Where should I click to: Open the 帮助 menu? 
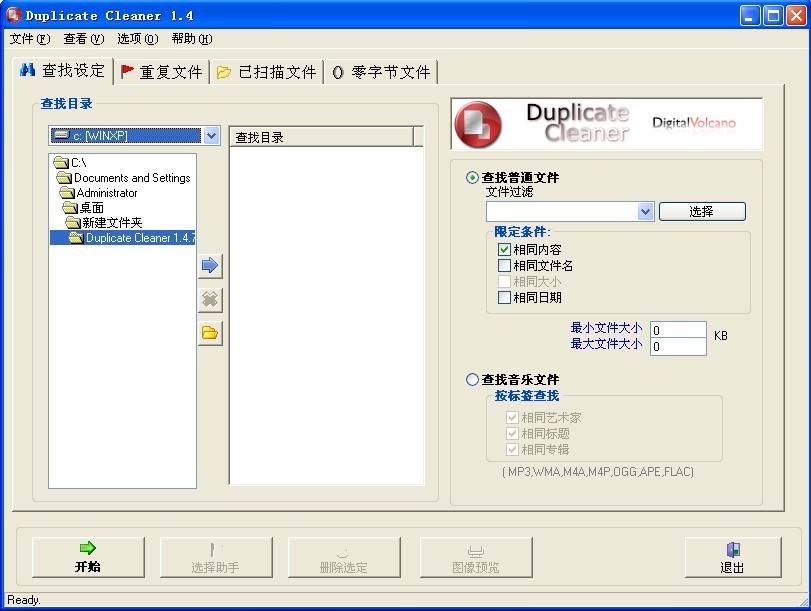[191, 39]
